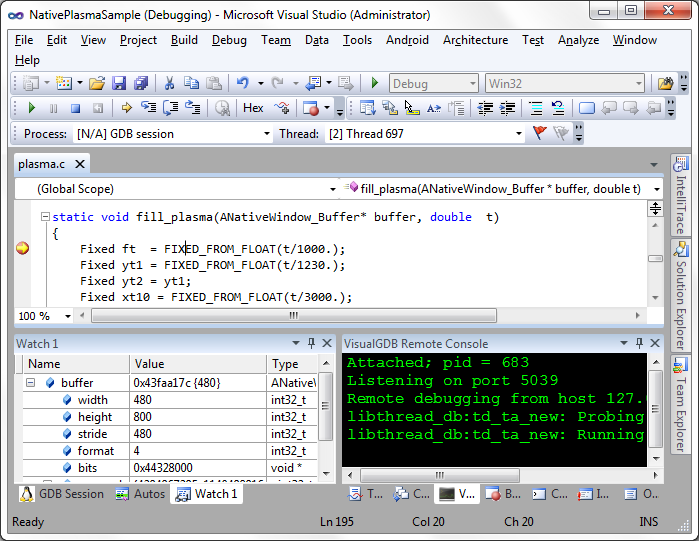This screenshot has height=541, width=699.
Task: Click the Navigate Backward icon
Action: (x=314, y=83)
